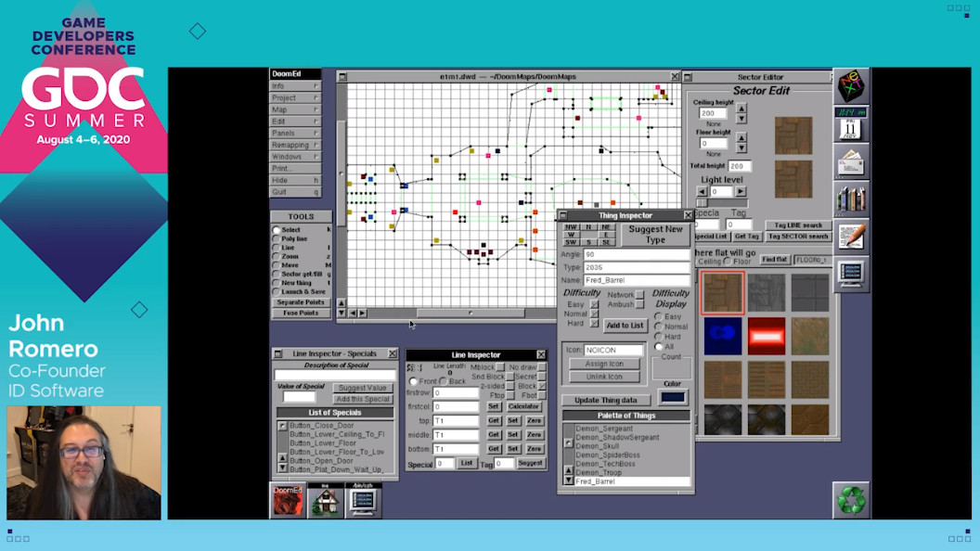Toggle the 2-sided checkbox in Line Inspector
The image size is (980, 551).
coord(510,386)
